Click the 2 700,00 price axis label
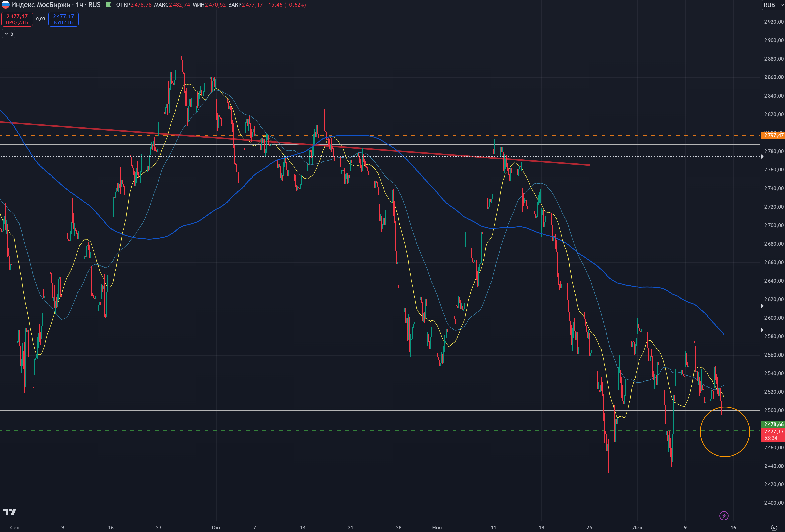785x532 pixels. pos(774,225)
